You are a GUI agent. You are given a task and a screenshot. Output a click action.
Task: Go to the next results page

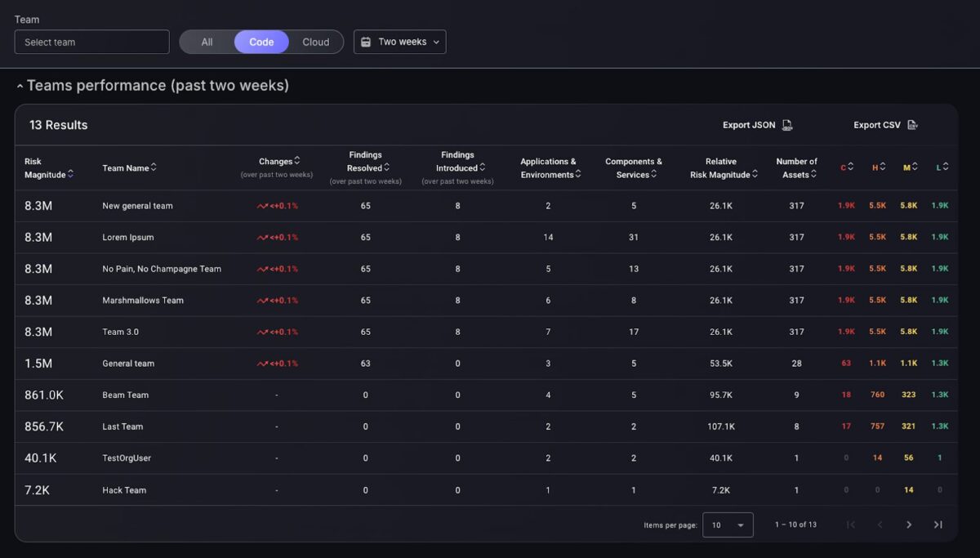point(909,525)
